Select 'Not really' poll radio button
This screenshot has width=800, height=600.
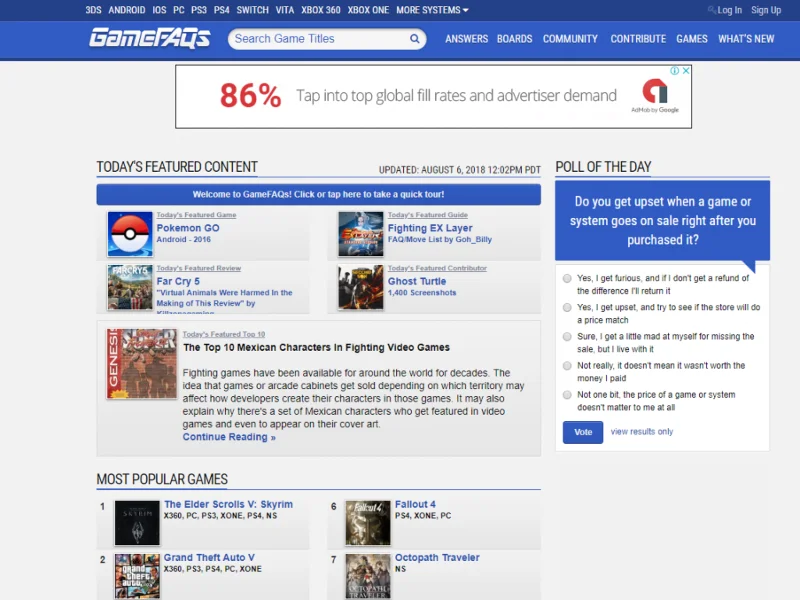tap(567, 366)
